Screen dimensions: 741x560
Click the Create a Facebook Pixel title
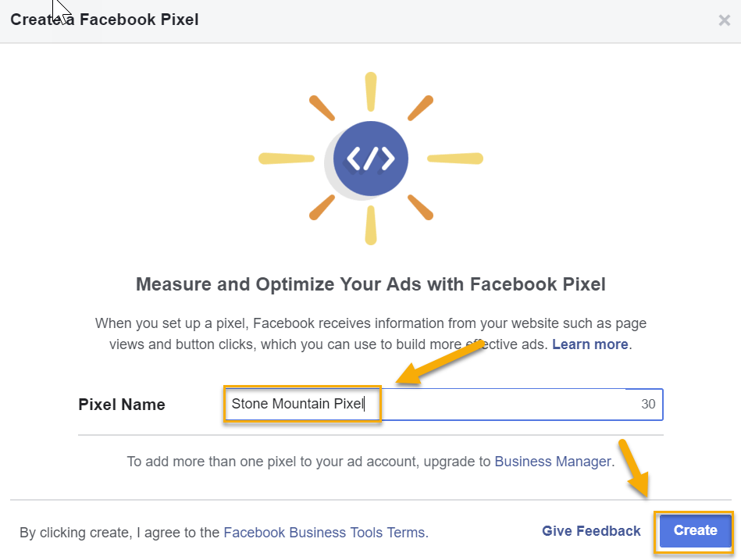point(105,20)
